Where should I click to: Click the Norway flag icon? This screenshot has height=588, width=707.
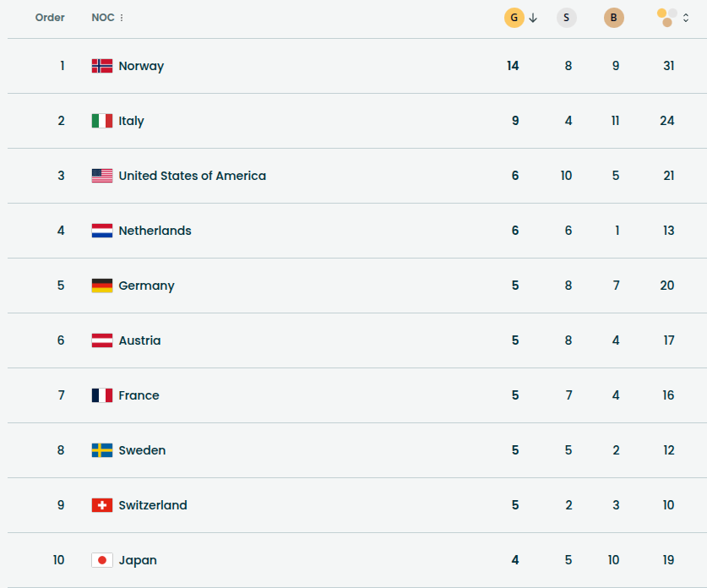[102, 66]
